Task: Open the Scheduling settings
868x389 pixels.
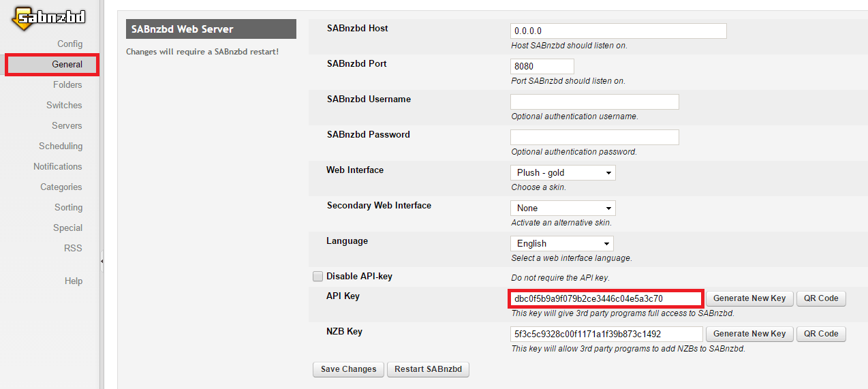Action: pos(61,146)
